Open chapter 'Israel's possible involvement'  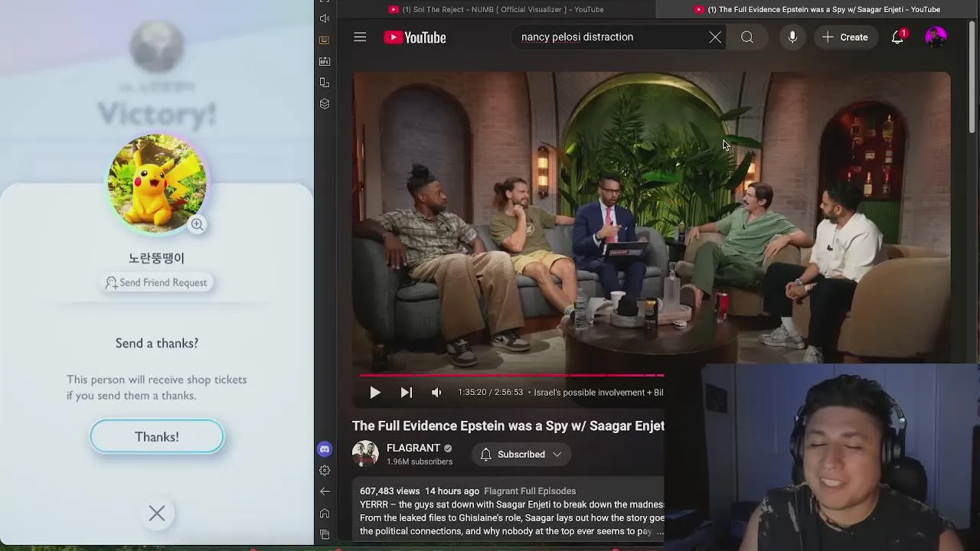[x=598, y=393]
